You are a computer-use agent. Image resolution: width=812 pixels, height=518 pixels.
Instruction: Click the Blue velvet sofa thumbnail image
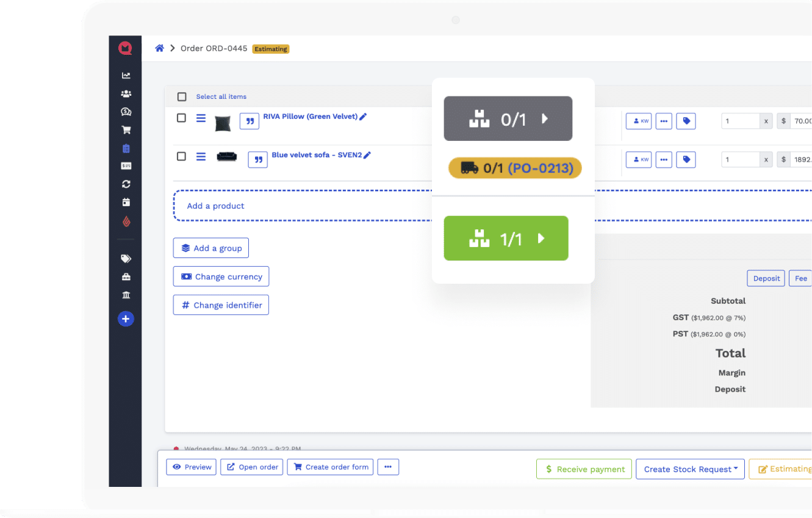click(x=226, y=157)
